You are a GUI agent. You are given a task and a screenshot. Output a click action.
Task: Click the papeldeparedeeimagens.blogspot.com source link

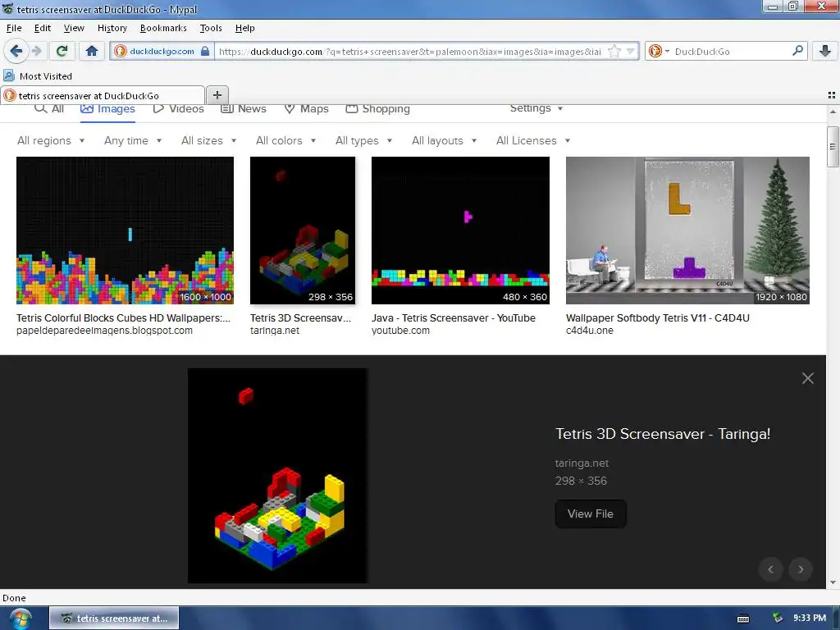tap(104, 331)
